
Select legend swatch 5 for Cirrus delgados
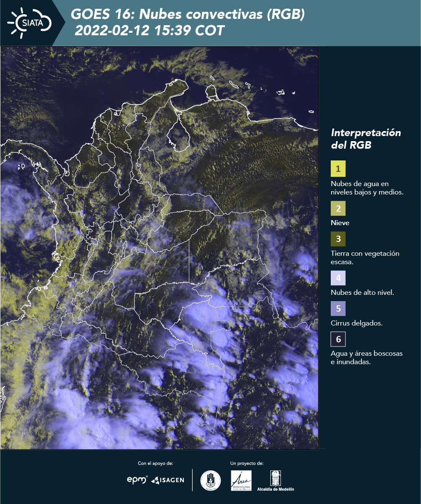click(338, 309)
